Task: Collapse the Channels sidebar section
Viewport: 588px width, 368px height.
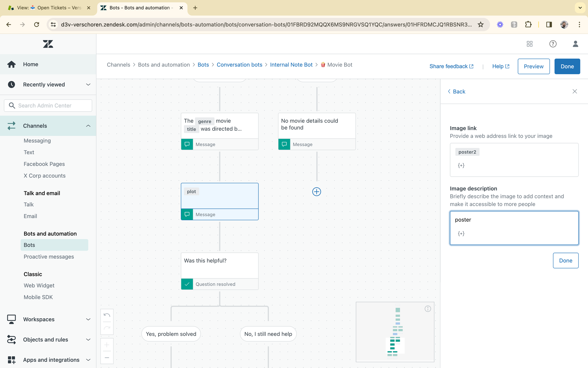Action: click(88, 126)
